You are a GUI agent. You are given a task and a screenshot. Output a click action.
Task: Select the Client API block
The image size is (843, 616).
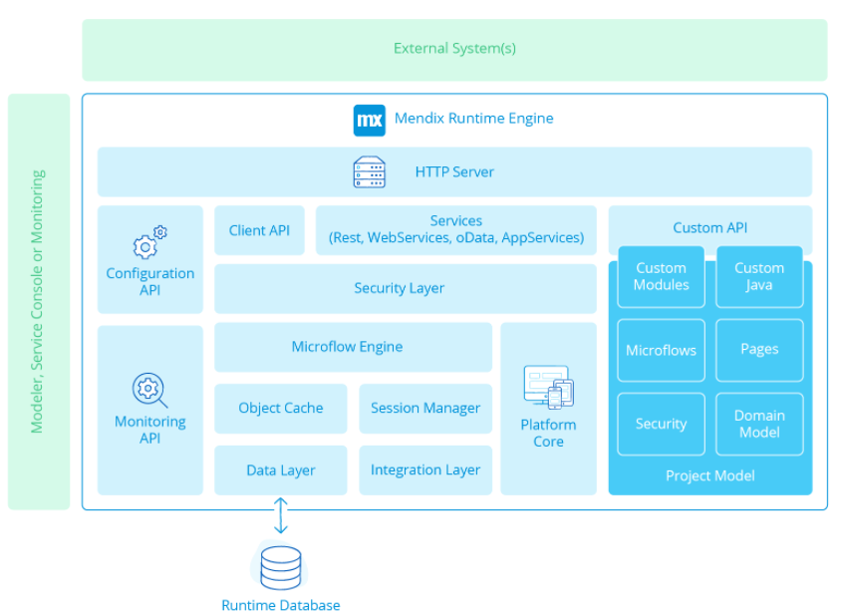click(x=259, y=230)
